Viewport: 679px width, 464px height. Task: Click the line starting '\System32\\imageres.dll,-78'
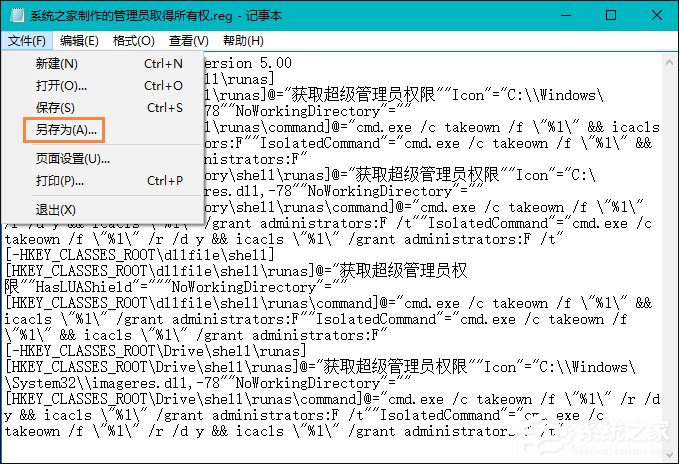[208, 383]
